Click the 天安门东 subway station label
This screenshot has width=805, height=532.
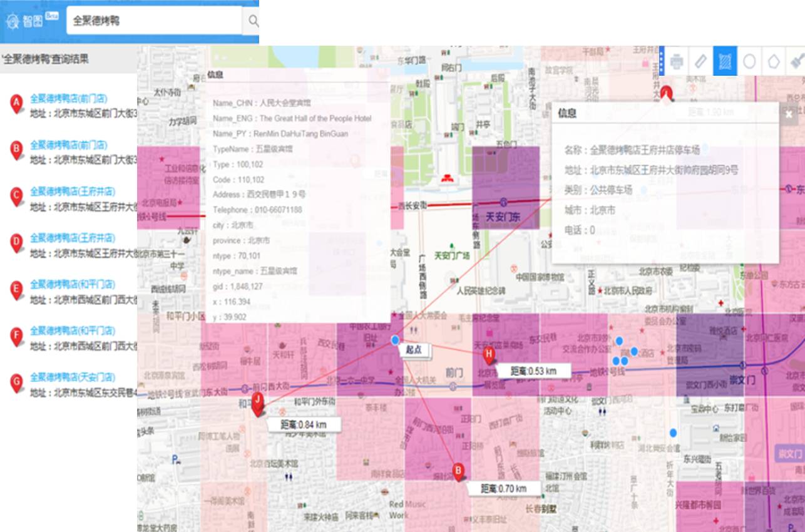click(503, 217)
